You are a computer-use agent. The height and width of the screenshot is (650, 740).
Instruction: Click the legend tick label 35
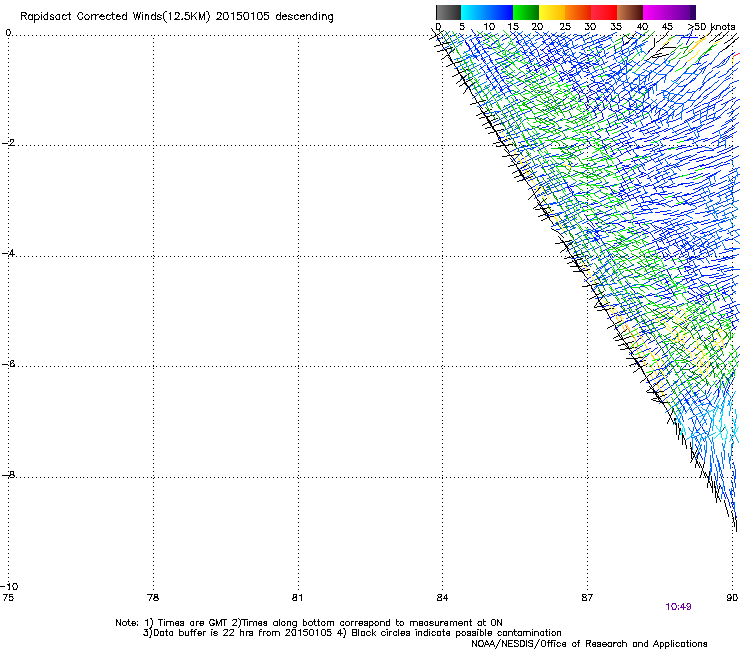(x=616, y=27)
